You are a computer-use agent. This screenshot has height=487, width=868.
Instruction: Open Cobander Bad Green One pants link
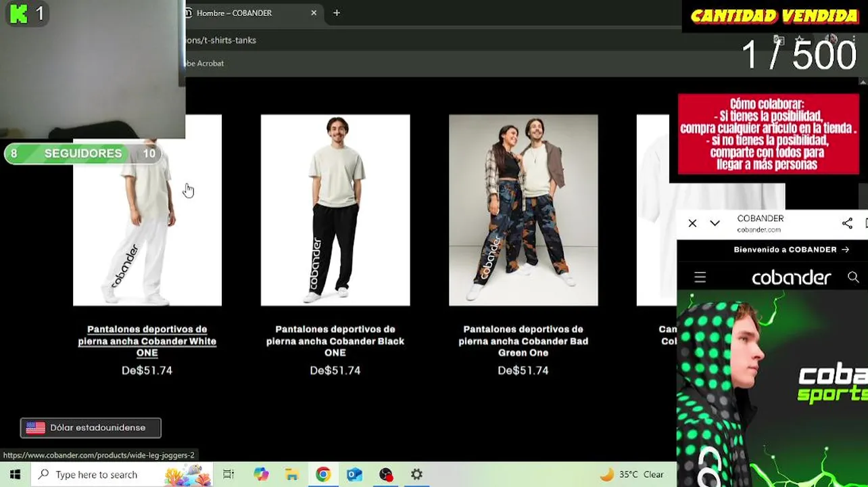tap(523, 341)
